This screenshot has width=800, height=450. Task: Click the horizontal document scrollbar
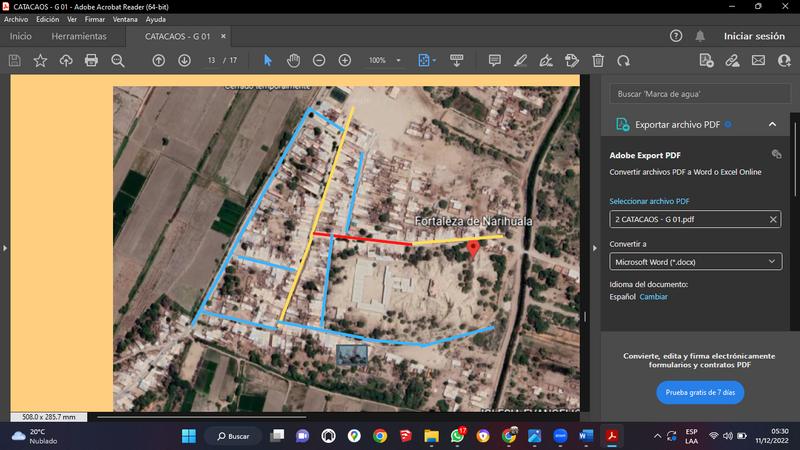(x=202, y=417)
